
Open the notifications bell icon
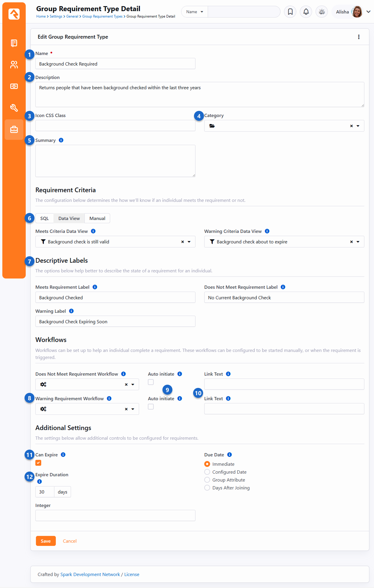pos(306,12)
